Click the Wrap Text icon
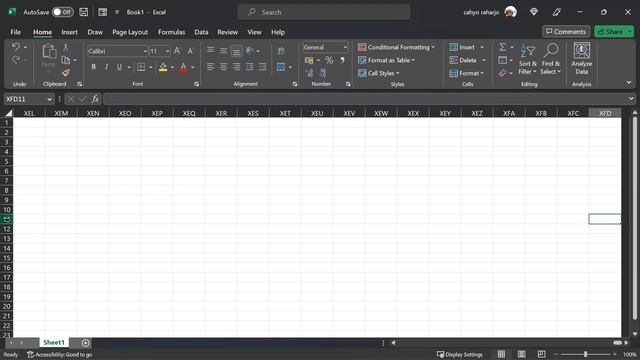Screen dimensions: 640x360 click(x=281, y=51)
